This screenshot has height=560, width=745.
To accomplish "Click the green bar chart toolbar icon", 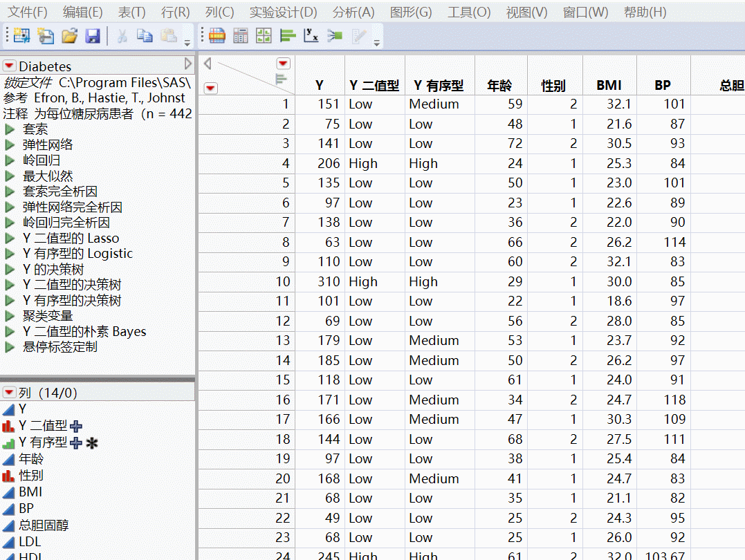I will click(x=286, y=36).
